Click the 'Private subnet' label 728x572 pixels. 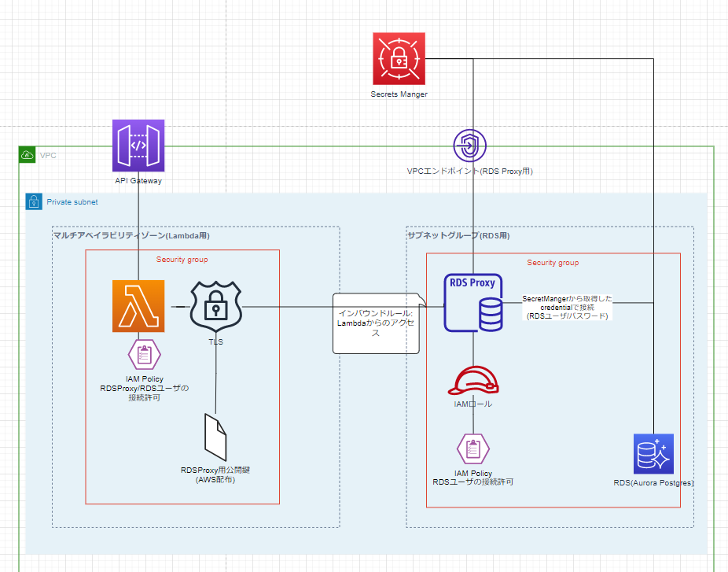coord(72,202)
